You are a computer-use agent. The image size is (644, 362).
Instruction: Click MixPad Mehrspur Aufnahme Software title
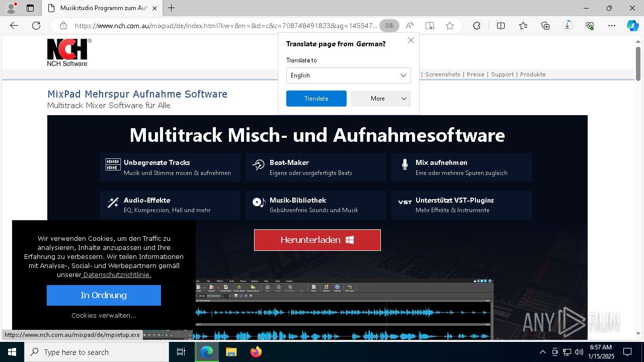click(x=137, y=94)
